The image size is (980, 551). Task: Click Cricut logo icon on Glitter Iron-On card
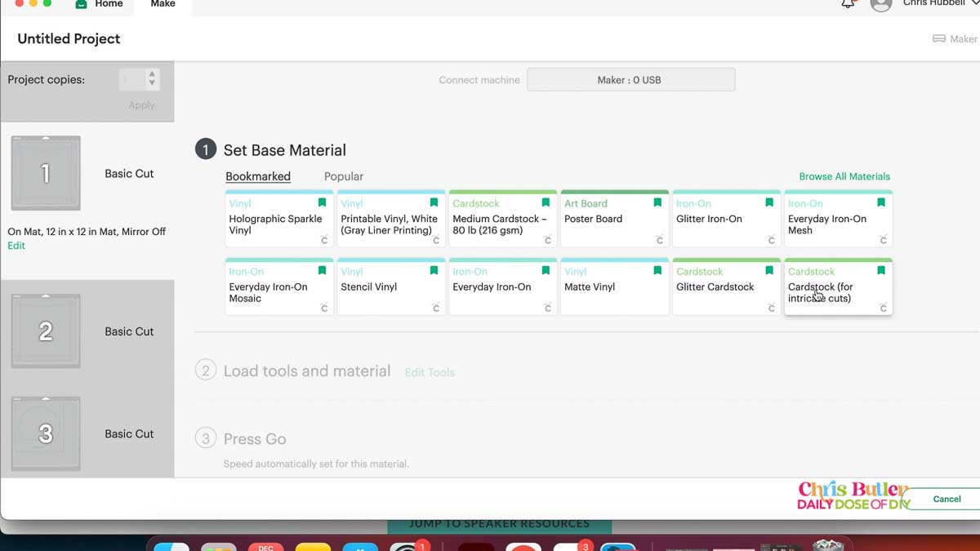[x=772, y=240]
